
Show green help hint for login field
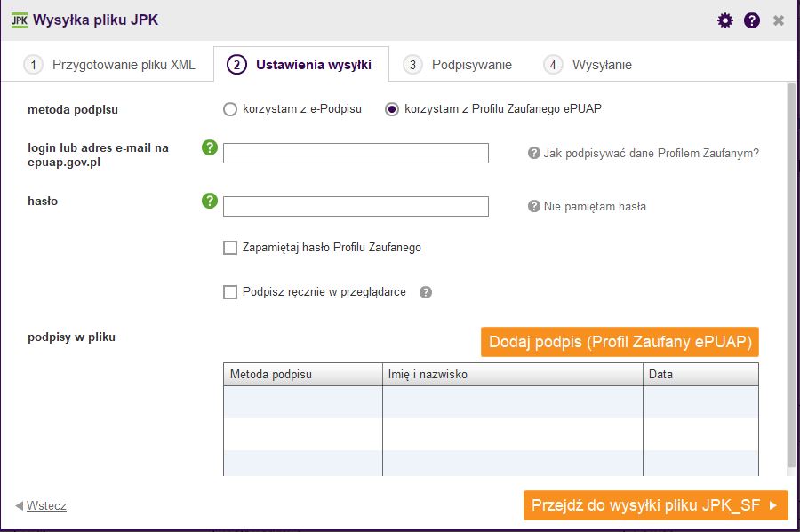point(209,147)
